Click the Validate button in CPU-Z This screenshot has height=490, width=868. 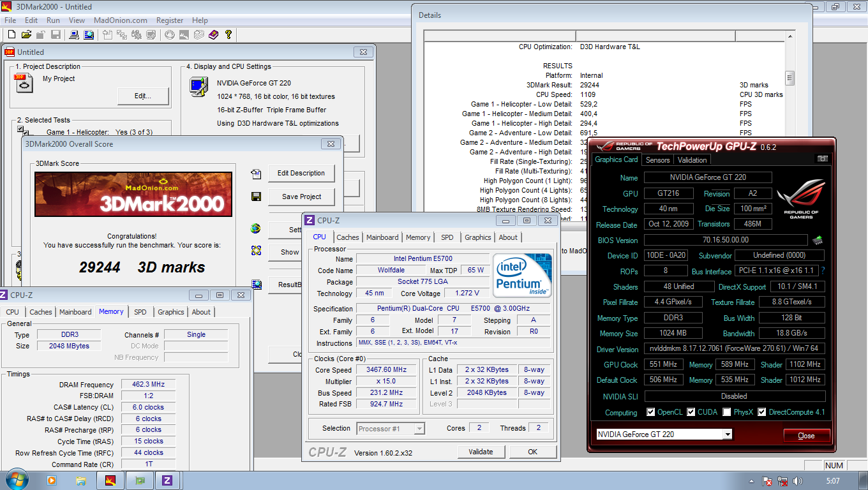(x=481, y=452)
